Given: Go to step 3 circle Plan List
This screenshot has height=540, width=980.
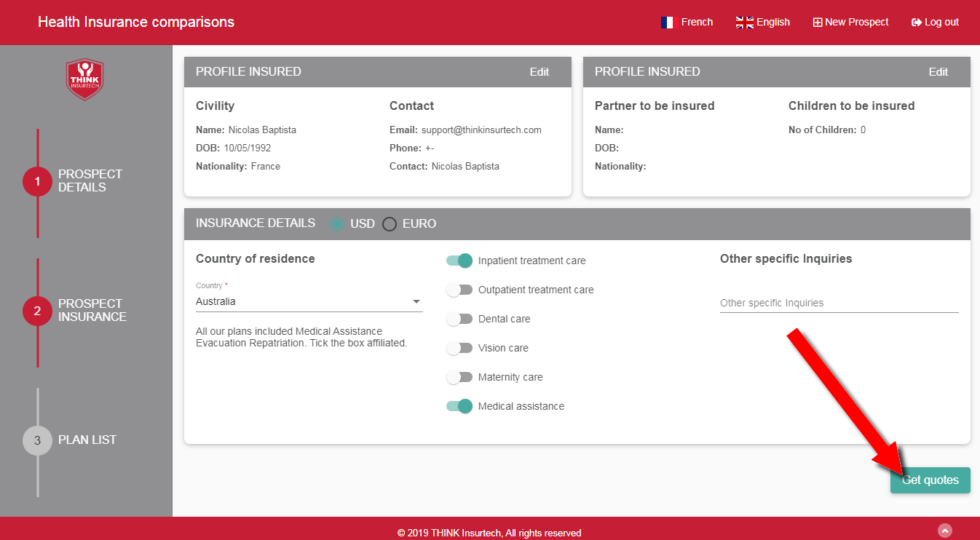Looking at the screenshot, I should (37, 440).
